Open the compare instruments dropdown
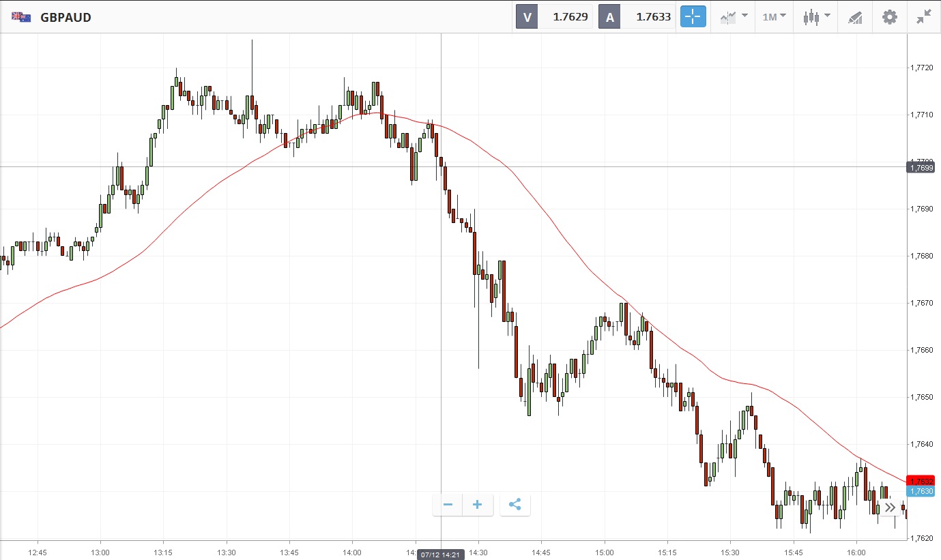Viewport: 941px width, 560px height. click(734, 17)
